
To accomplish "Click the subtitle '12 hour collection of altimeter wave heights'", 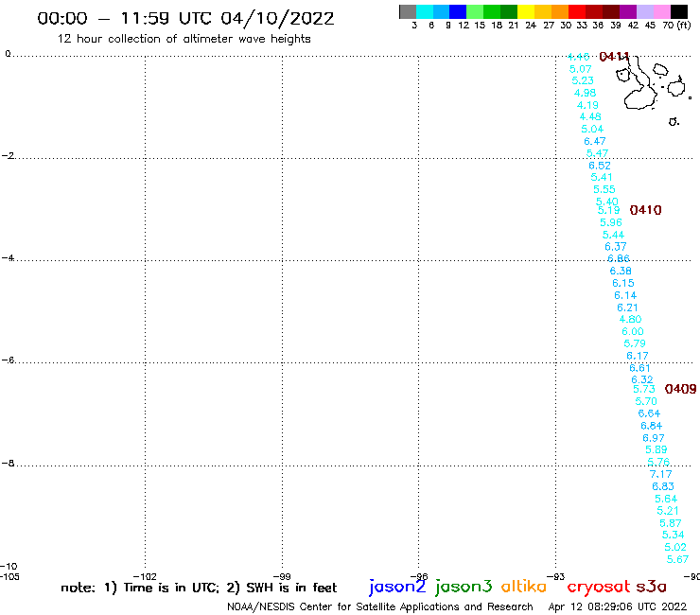I will [184, 39].
